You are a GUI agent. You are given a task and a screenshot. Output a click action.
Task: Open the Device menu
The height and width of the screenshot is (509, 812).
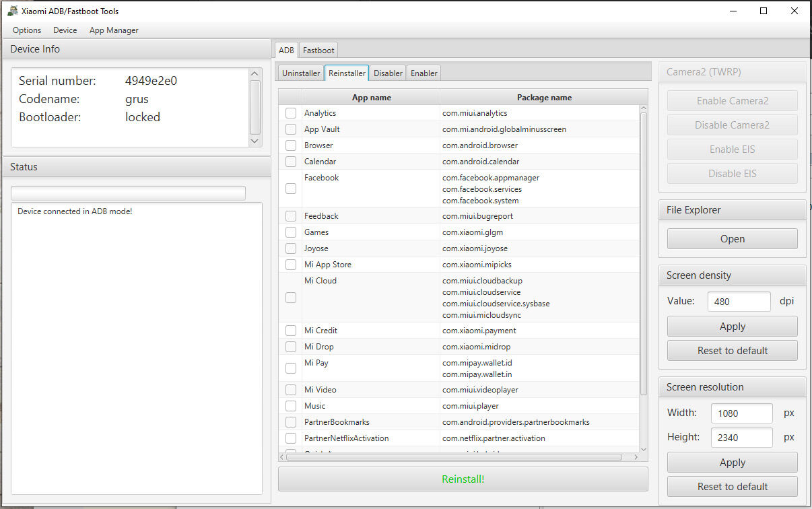pos(65,30)
